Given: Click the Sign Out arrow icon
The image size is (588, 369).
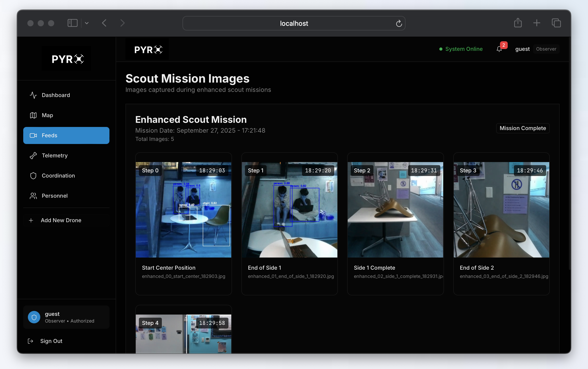Looking at the screenshot, I should [x=30, y=341].
